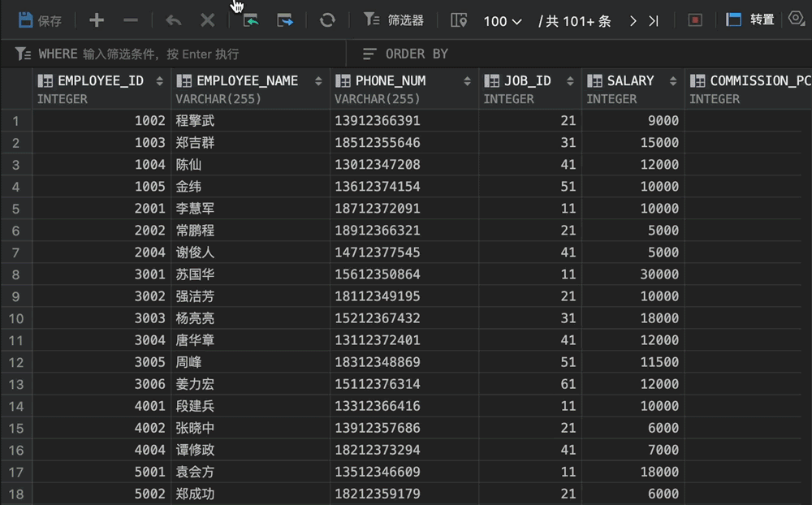Image resolution: width=812 pixels, height=505 pixels.
Task: Click the 转置 transpose button
Action: coord(749,19)
